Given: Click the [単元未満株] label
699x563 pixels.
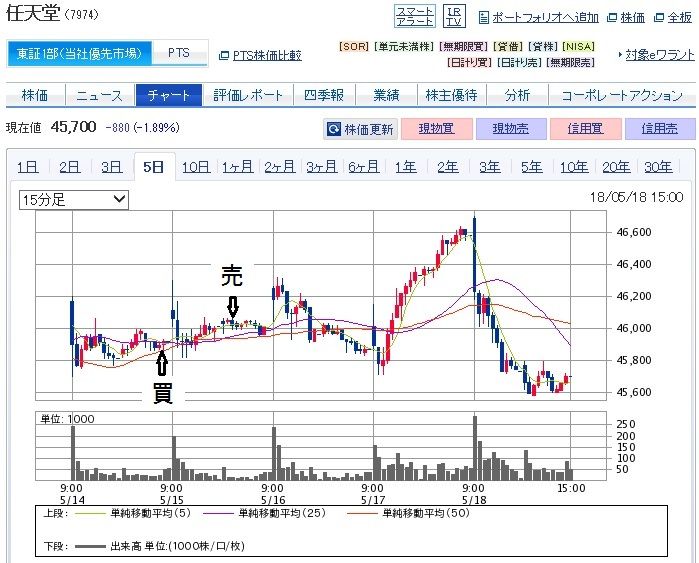Looking at the screenshot, I should coord(404,46).
